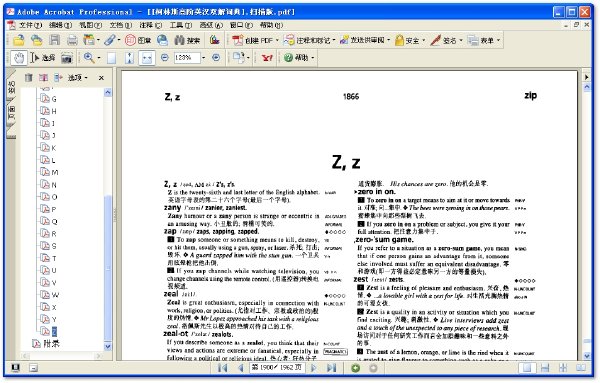The image size is (600, 383).
Task: Click the Fit Page icon
Action: tap(129, 58)
